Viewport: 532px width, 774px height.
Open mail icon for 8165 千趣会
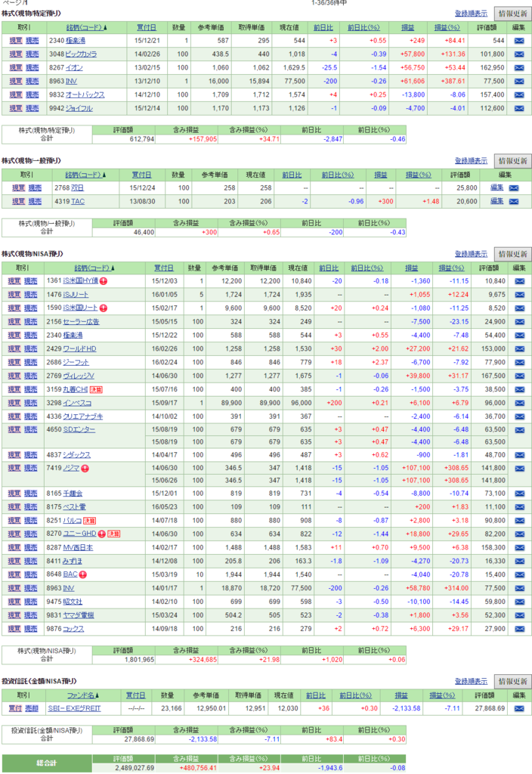[x=518, y=494]
